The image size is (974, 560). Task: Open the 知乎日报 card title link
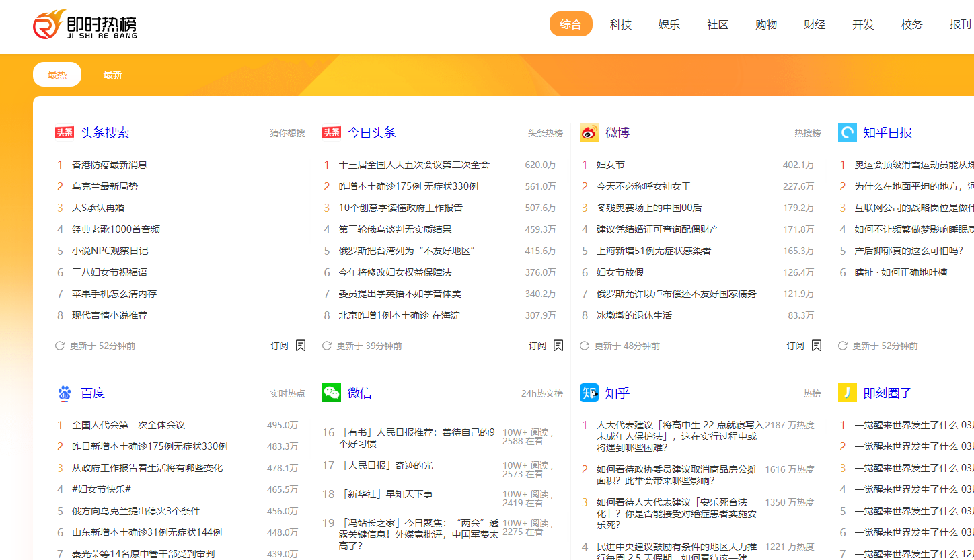[x=888, y=133]
